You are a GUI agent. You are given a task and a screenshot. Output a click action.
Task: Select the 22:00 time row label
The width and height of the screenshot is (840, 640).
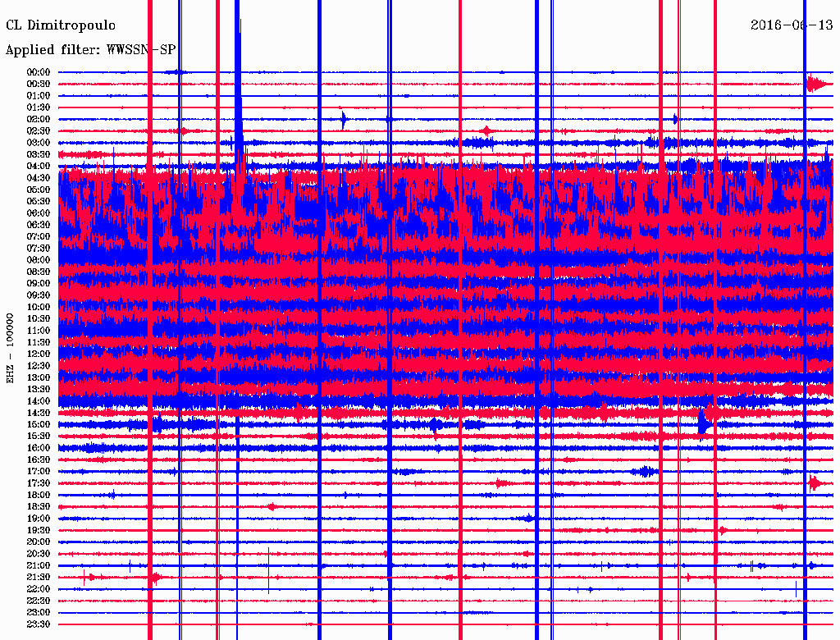pyautogui.click(x=39, y=589)
